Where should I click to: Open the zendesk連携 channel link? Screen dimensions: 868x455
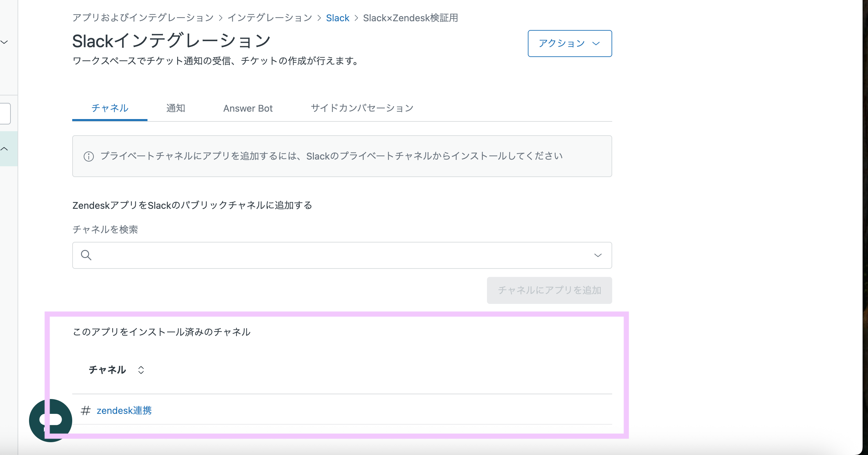point(124,410)
